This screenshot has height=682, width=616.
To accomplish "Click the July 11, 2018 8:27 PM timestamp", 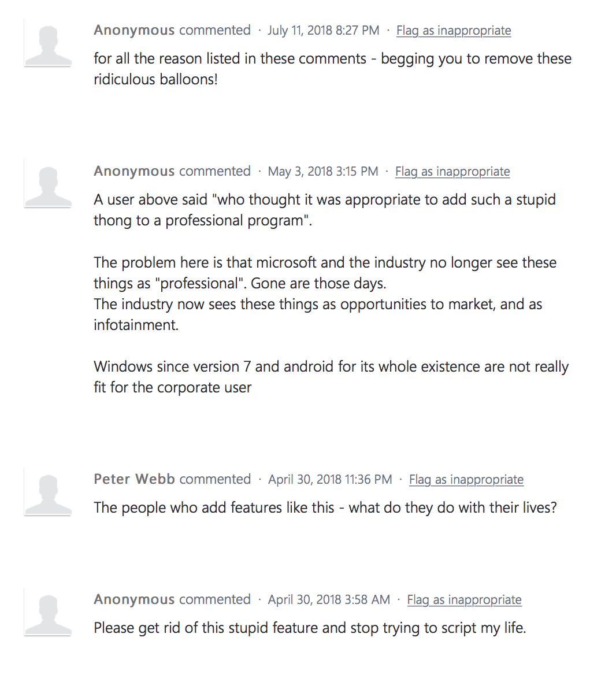I will 323,31.
